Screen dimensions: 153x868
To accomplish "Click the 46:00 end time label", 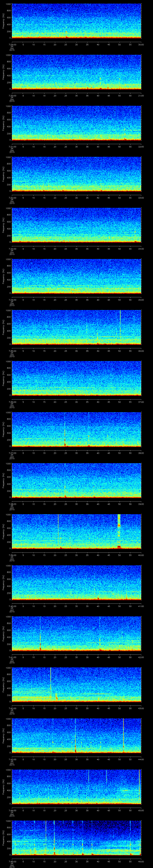I will [x=141, y=861].
